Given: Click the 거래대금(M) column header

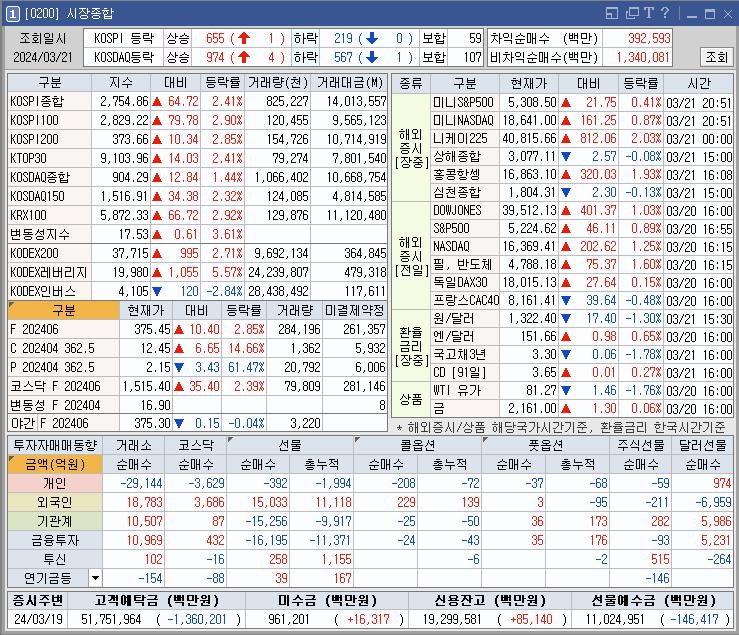Looking at the screenshot, I should (x=350, y=83).
